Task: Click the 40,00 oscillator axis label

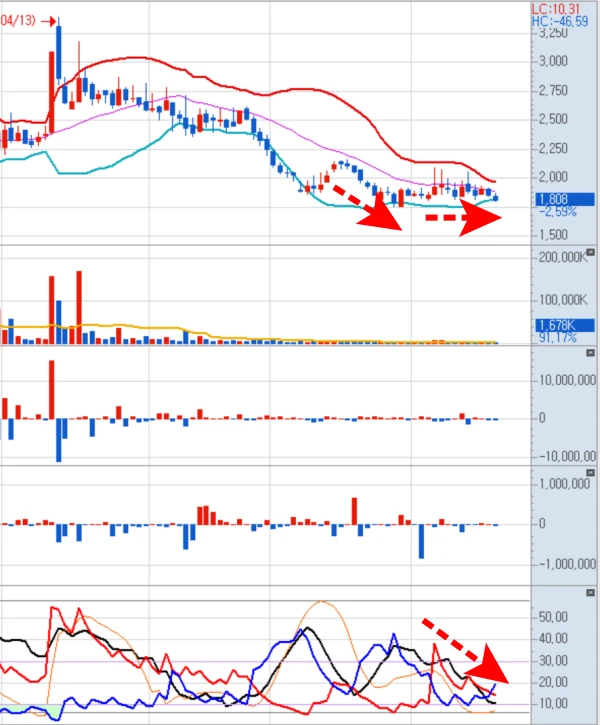Action: pyautogui.click(x=553, y=639)
